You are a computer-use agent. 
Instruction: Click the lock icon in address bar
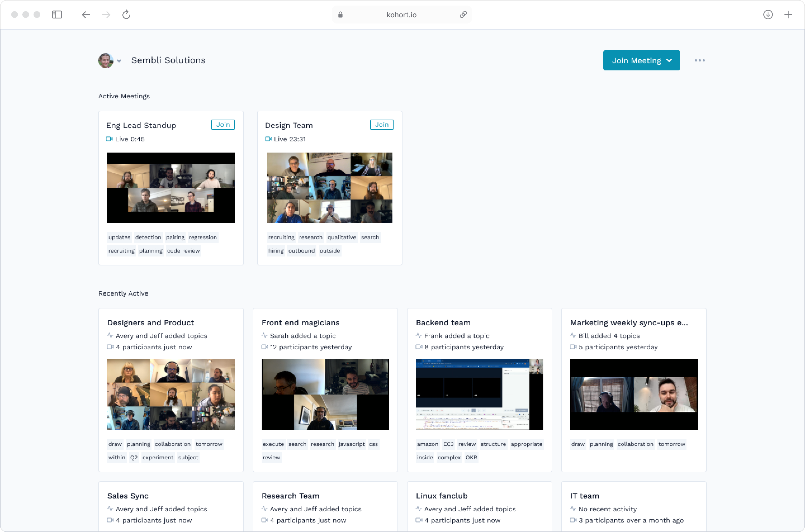click(x=340, y=15)
